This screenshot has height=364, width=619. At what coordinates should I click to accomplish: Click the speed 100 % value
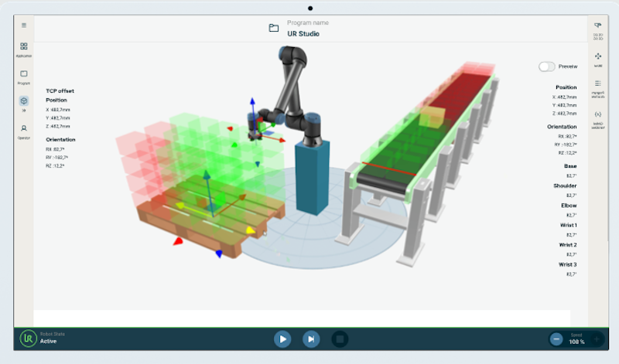pyautogui.click(x=576, y=342)
